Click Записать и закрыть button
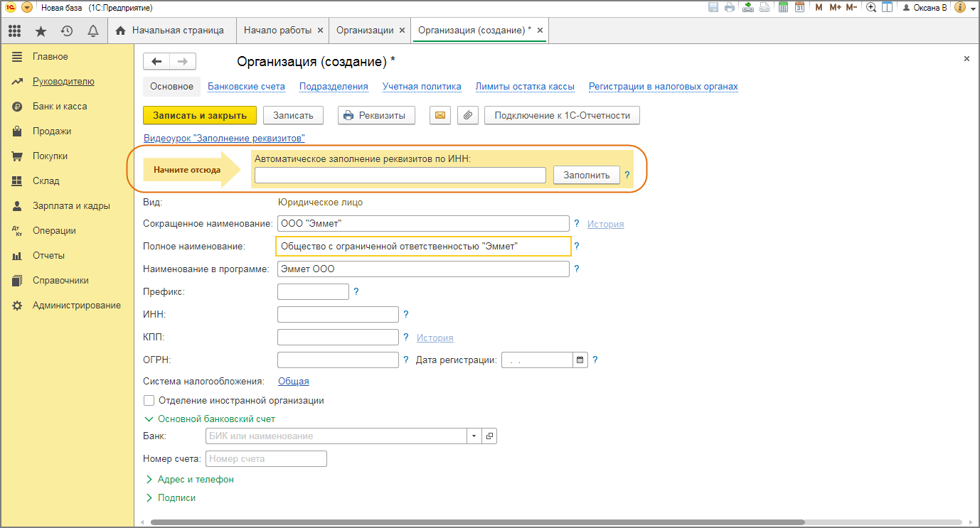 point(200,115)
